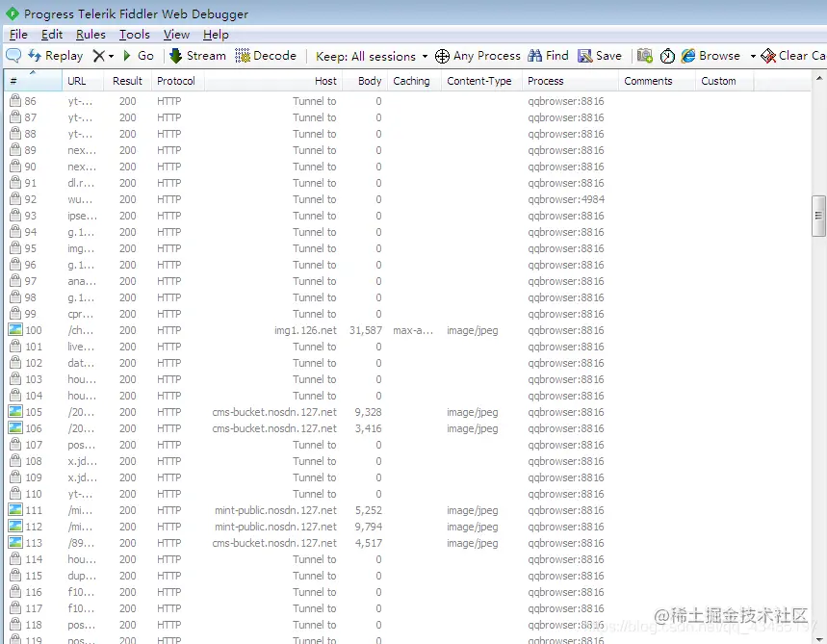Select mint-public.nosdn.127.net host in session 111
Screen dimensions: 827x644
point(275,510)
